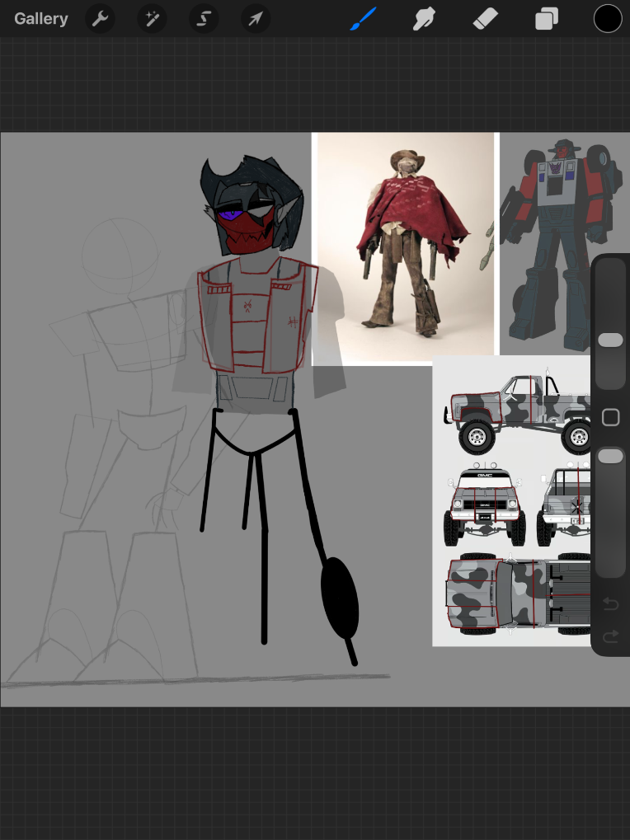Open the Layers panel
The image size is (630, 840).
coord(547,19)
